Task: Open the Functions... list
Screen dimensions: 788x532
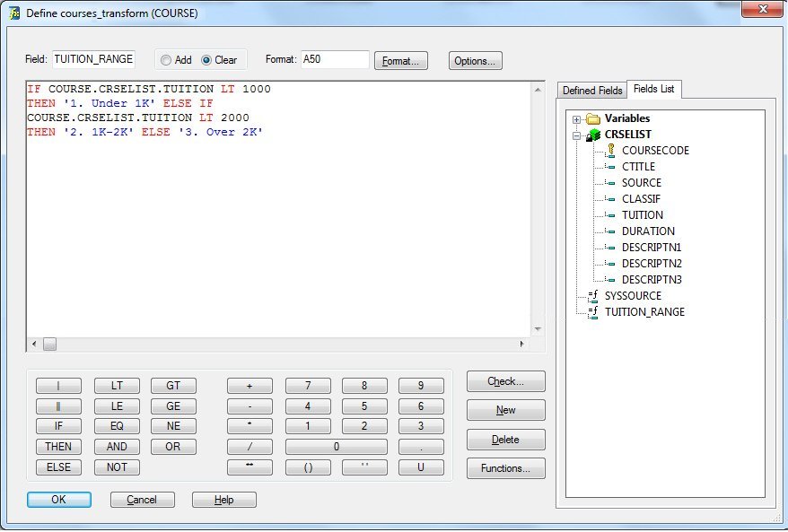Action: [x=505, y=468]
